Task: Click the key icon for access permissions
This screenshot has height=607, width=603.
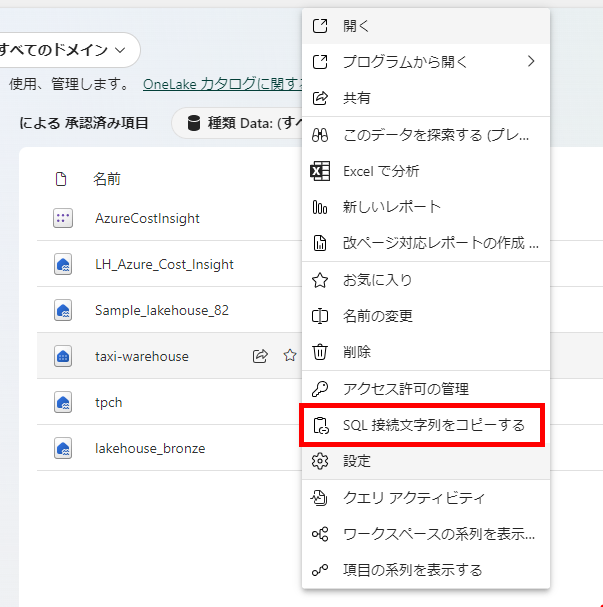Action: click(x=320, y=389)
